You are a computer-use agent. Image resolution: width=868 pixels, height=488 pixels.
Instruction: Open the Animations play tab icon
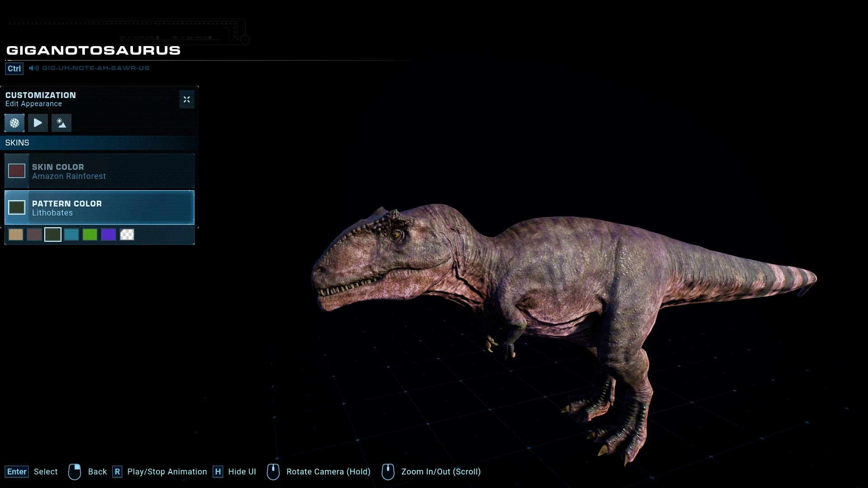[x=38, y=123]
